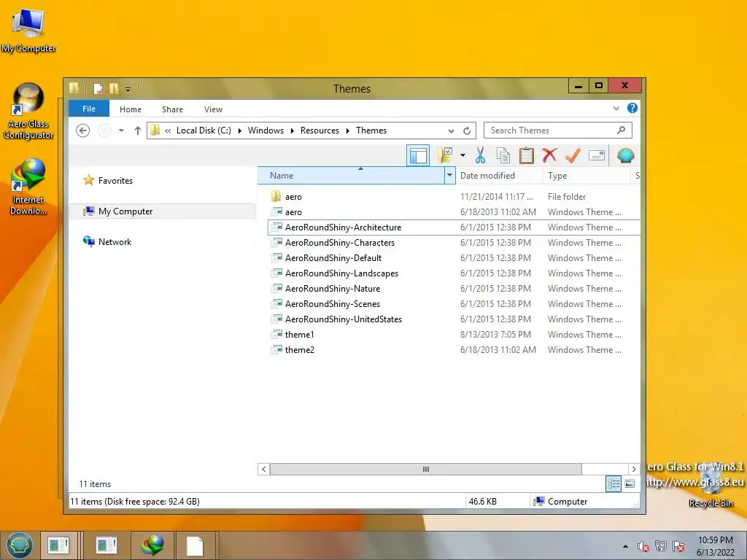Select AeroRoundShiny-Characters theme file
This screenshot has width=747, height=560.
(340, 242)
